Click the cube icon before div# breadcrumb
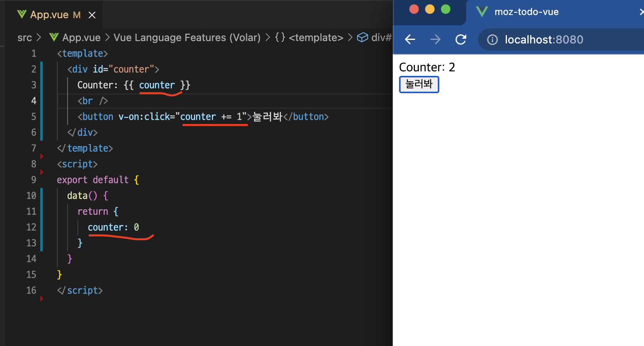Image resolution: width=644 pixels, height=346 pixels. click(362, 37)
